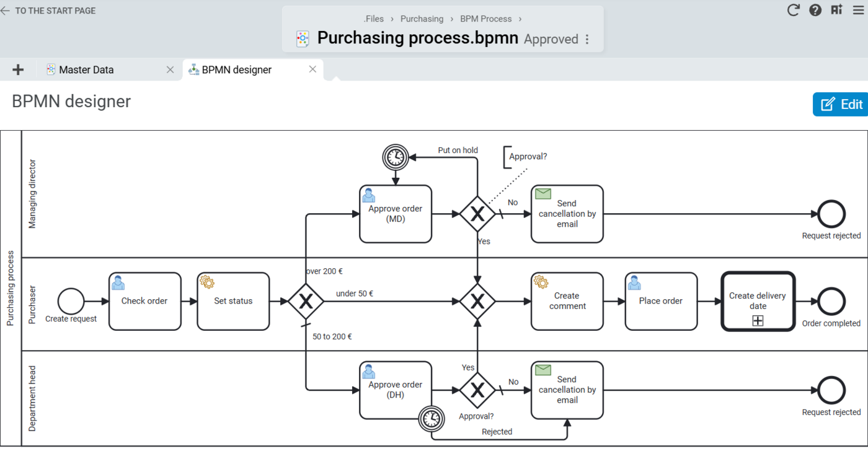Screen dimensions: 868x454
Task: Select the Approve order (DH) task
Action: tap(395, 390)
